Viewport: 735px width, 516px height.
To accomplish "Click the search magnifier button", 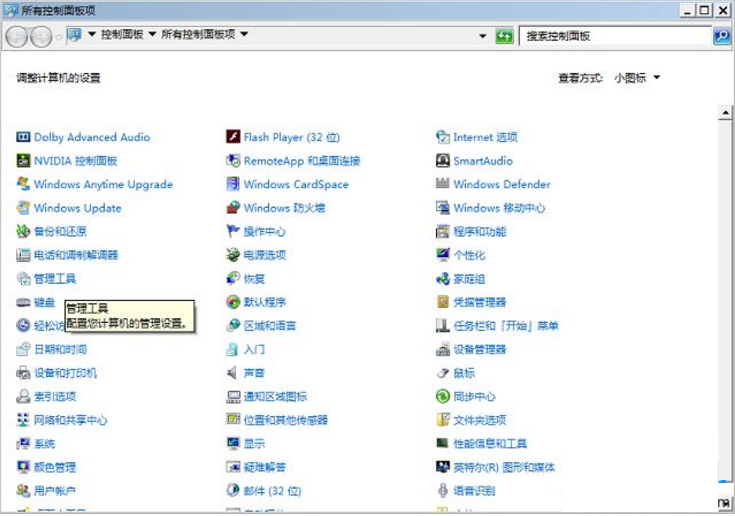I will [722, 36].
